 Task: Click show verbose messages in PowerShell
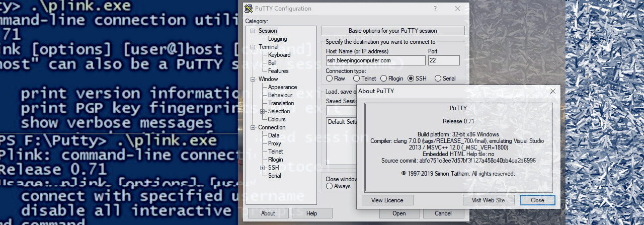point(116,123)
